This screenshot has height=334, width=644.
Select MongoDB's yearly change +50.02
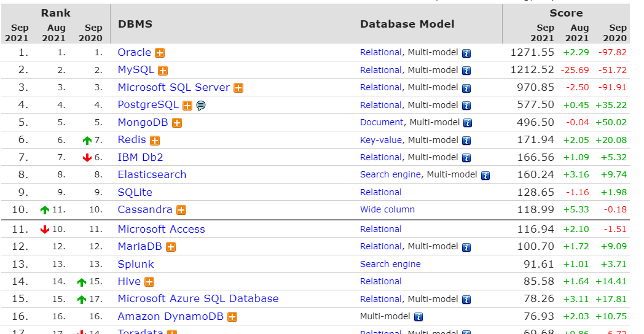pyautogui.click(x=611, y=122)
